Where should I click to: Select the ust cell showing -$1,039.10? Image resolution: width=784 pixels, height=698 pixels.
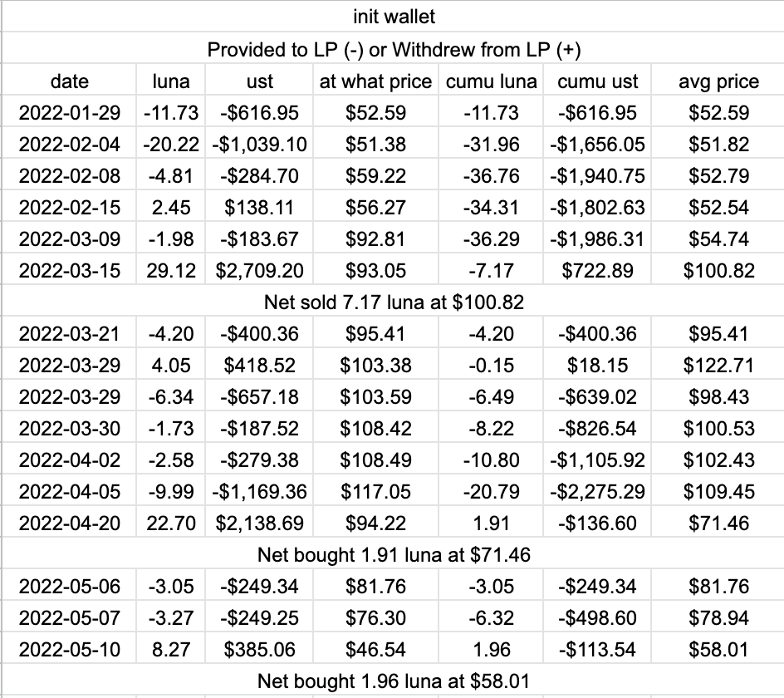pyautogui.click(x=259, y=145)
